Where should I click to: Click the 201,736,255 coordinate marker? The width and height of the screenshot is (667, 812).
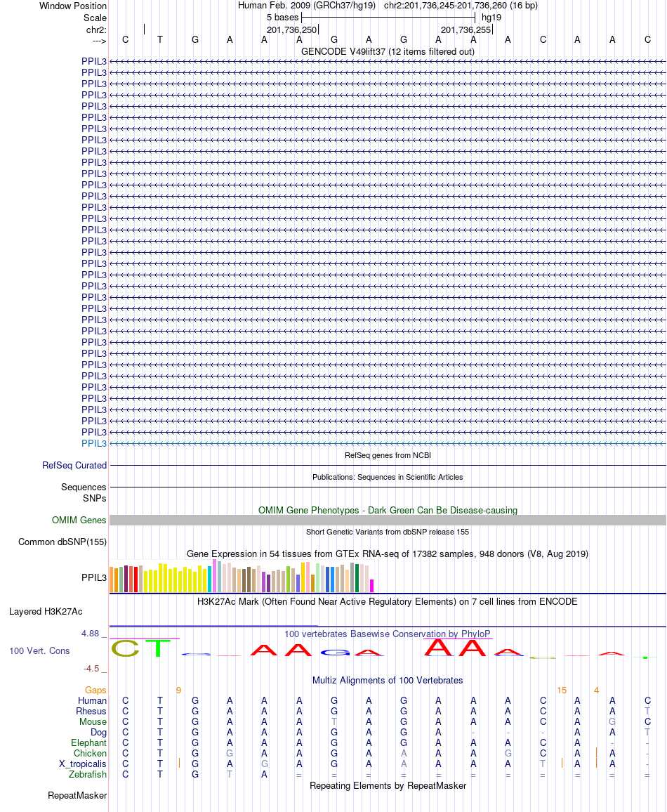click(x=465, y=30)
